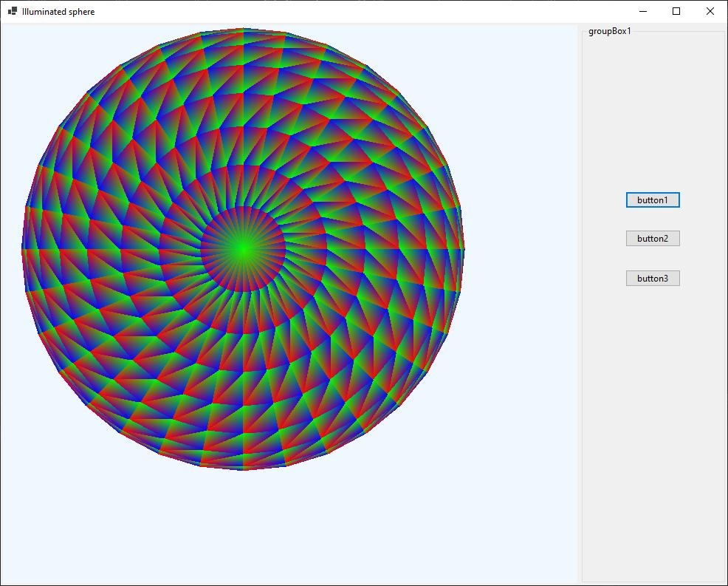Screen dimensions: 728x586
Task: Click the topmost edge of the sphere
Action: click(243, 31)
